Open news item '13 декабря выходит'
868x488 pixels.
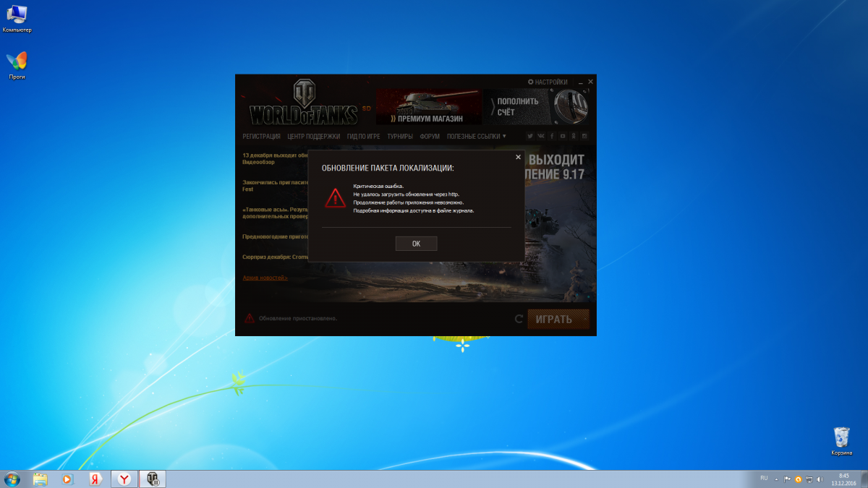(x=276, y=159)
